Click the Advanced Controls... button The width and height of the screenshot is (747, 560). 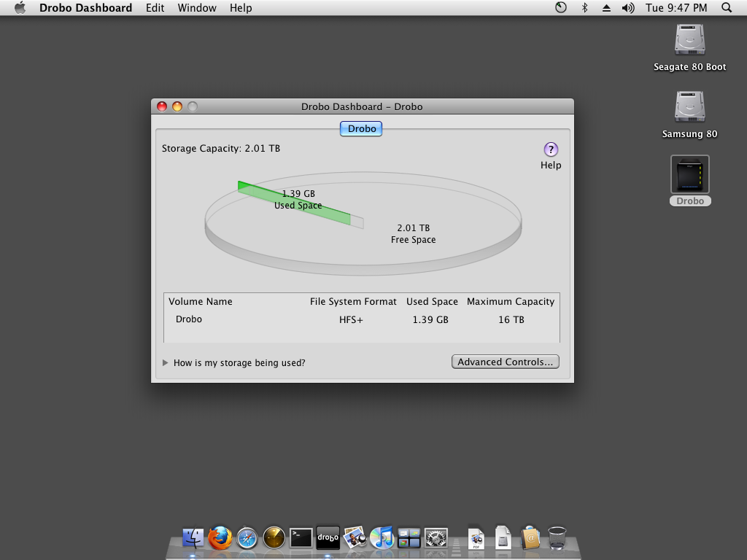pyautogui.click(x=506, y=362)
